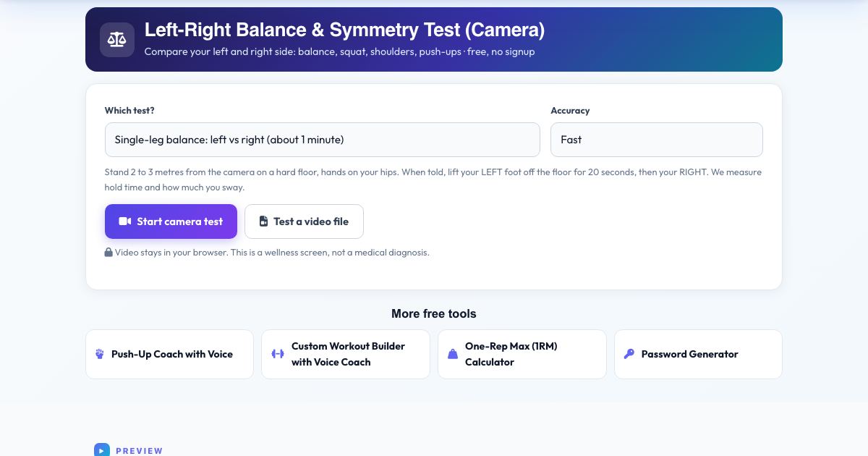868x456 pixels.
Task: Click the lock icon beside privacy note
Action: pos(109,253)
